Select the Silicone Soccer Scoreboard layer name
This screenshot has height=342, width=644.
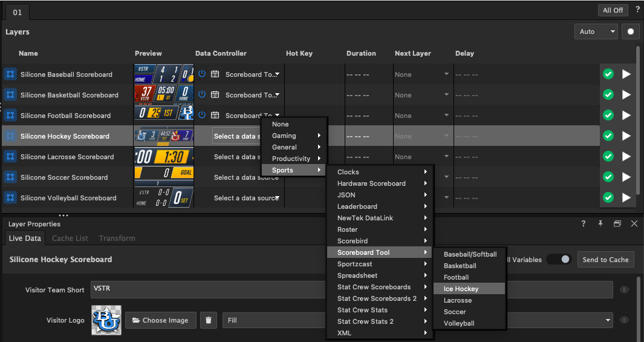coord(64,177)
